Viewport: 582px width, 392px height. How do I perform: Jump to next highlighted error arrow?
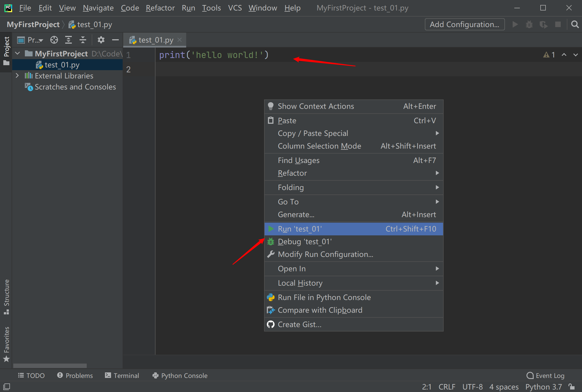(575, 55)
